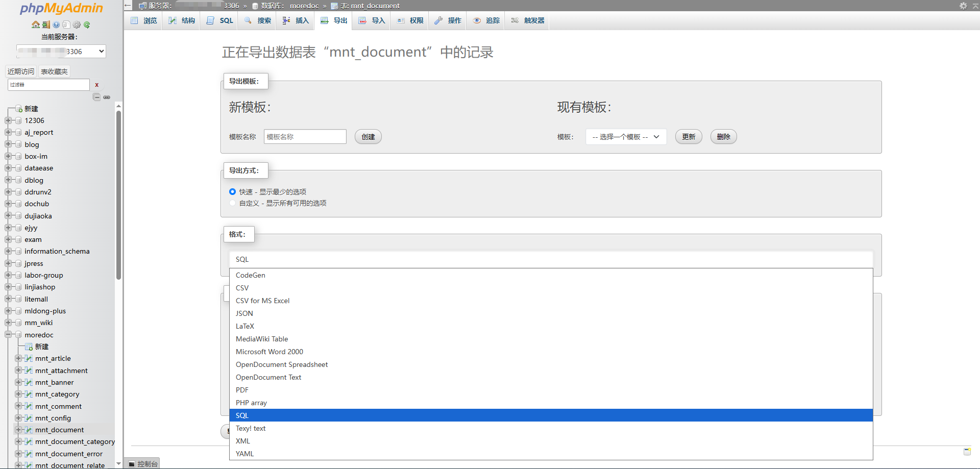Choose JSON from the format list
The width and height of the screenshot is (980, 469).
[x=244, y=313]
